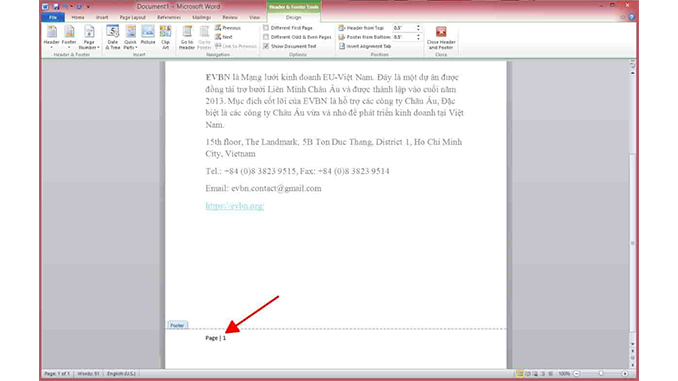Click the Footer from Bottom value field
678x381 pixels.
[403, 37]
